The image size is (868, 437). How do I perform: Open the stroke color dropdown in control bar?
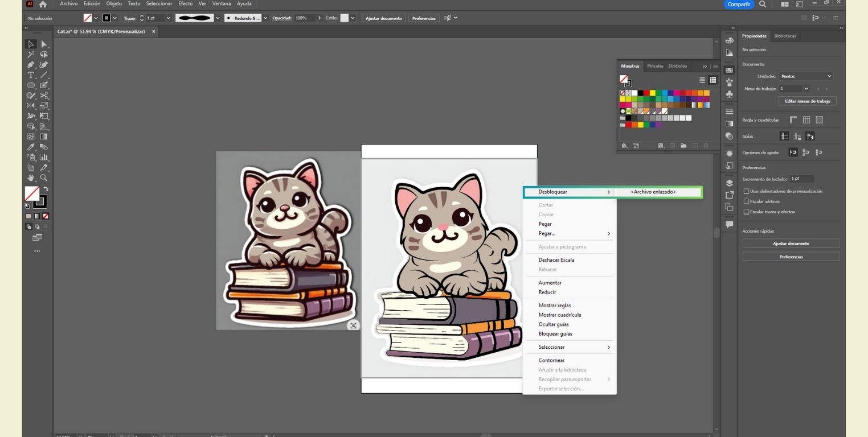(x=114, y=18)
